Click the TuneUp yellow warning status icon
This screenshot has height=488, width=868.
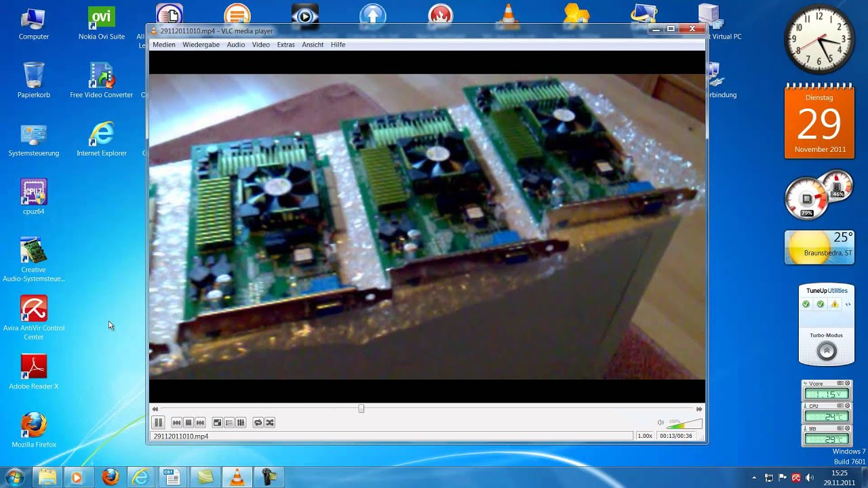(835, 304)
